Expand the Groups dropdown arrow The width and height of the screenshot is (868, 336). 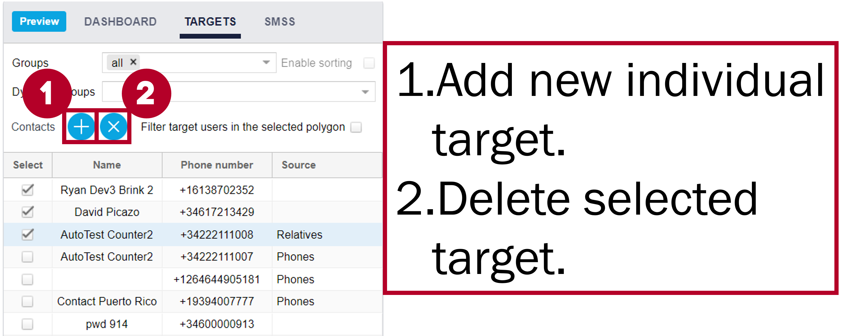266,62
